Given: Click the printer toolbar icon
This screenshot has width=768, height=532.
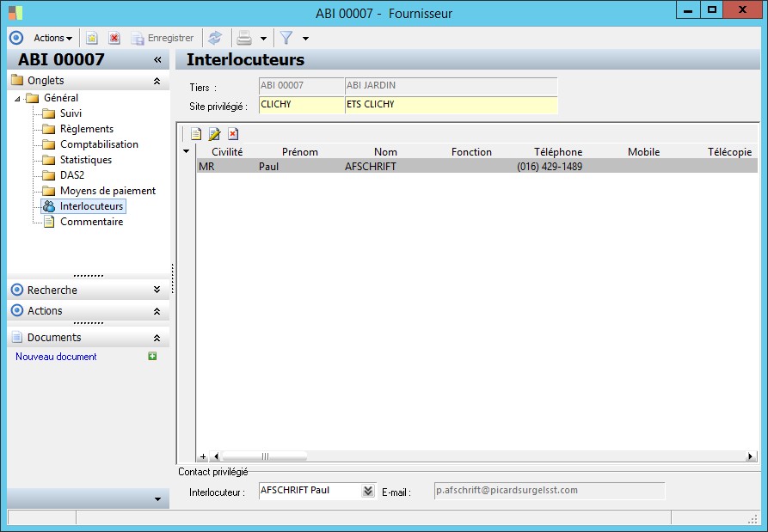Looking at the screenshot, I should (x=244, y=38).
